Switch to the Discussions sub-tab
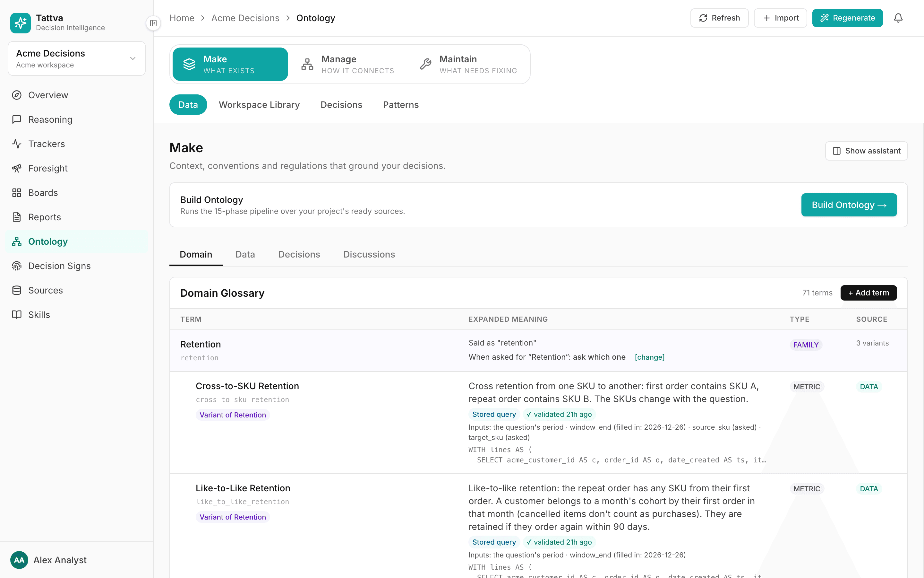The image size is (924, 578). click(x=369, y=254)
